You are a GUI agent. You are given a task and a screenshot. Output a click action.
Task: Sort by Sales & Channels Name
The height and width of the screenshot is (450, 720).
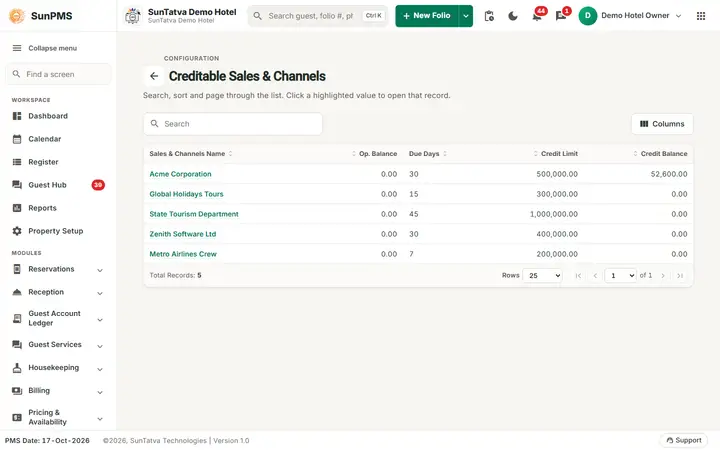pyautogui.click(x=191, y=154)
